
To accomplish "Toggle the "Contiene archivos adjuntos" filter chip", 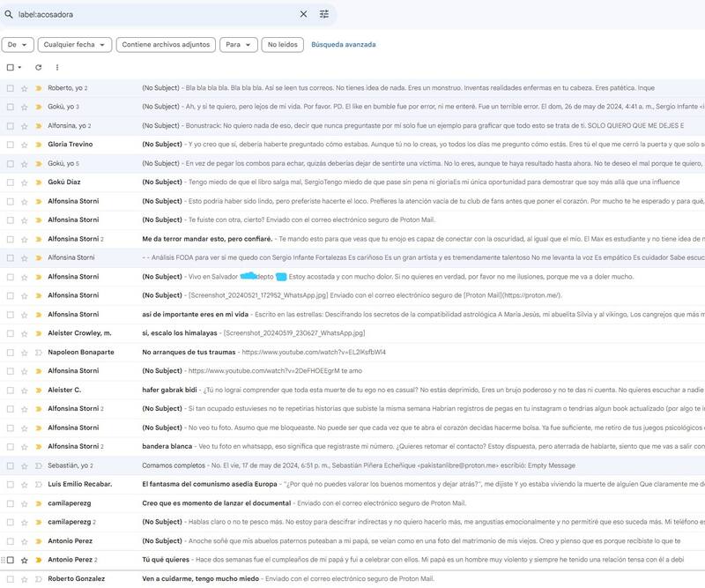I will click(x=166, y=44).
